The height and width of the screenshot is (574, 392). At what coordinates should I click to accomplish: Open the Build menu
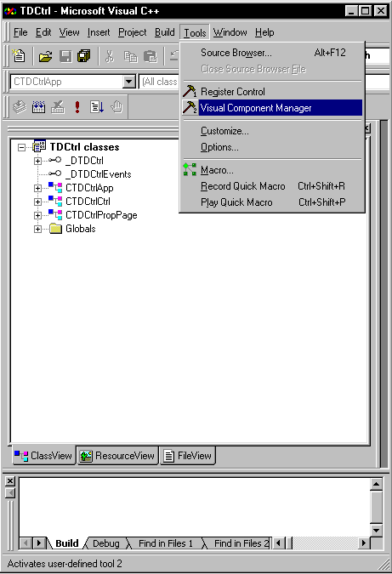click(165, 32)
